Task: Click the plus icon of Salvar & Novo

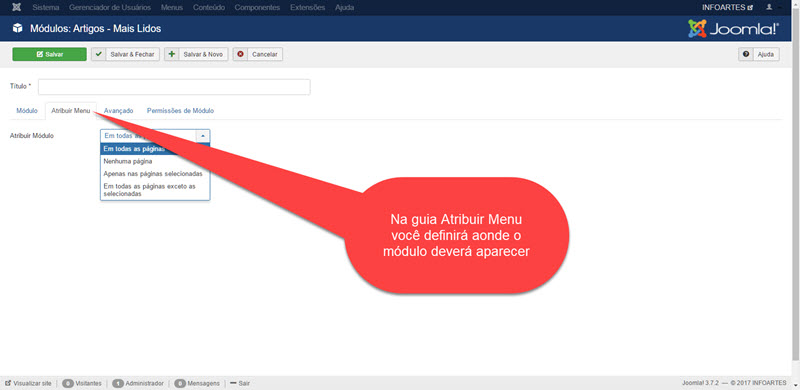Action: [x=171, y=54]
